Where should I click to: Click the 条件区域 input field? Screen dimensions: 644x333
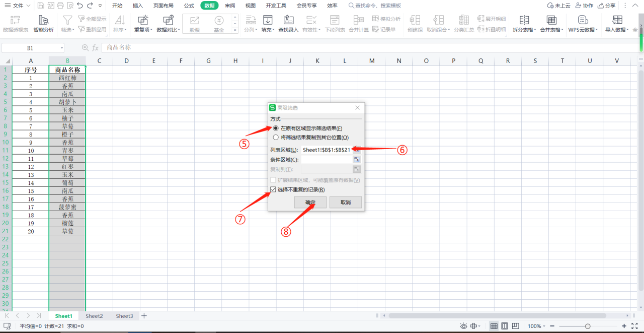(327, 160)
